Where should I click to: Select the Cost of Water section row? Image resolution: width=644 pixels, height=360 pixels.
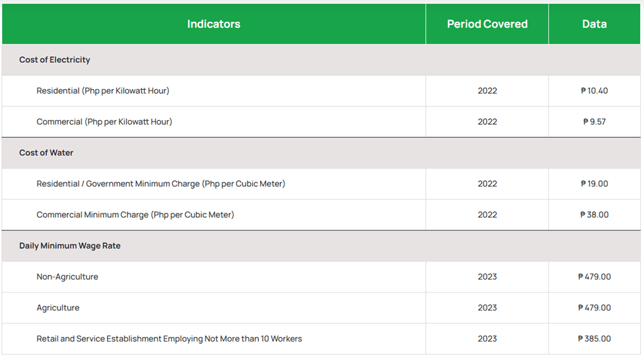46,153
